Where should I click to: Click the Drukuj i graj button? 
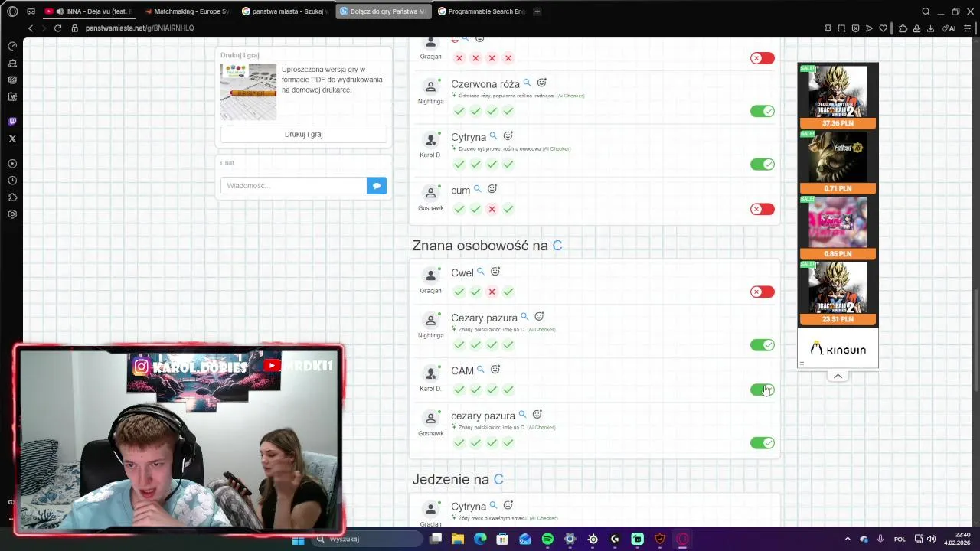coord(303,135)
